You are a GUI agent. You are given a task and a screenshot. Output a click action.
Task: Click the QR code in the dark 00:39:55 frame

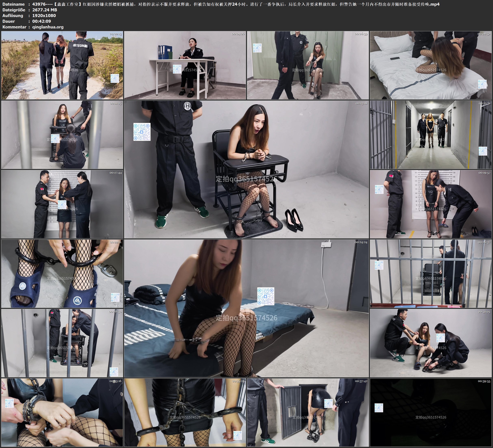coord(379,408)
